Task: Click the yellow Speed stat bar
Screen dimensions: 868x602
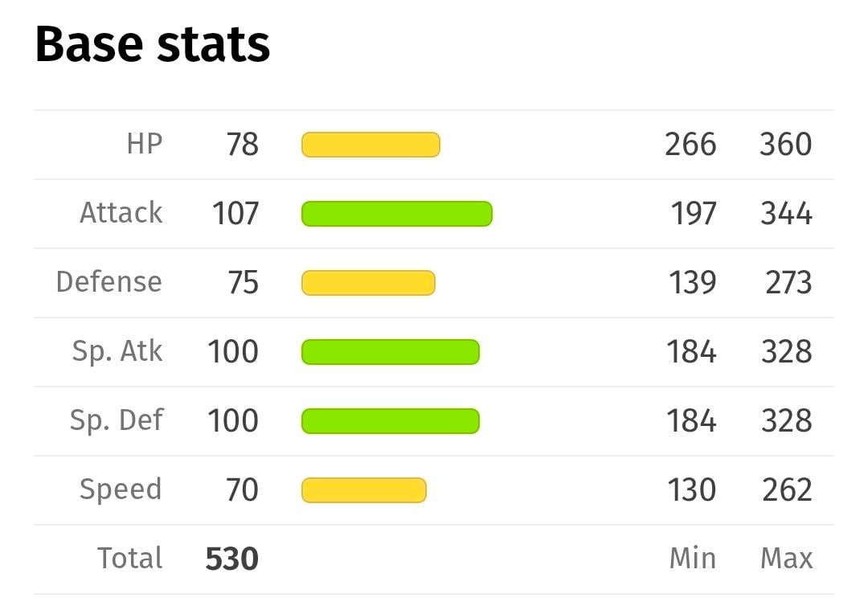Action: coord(363,490)
